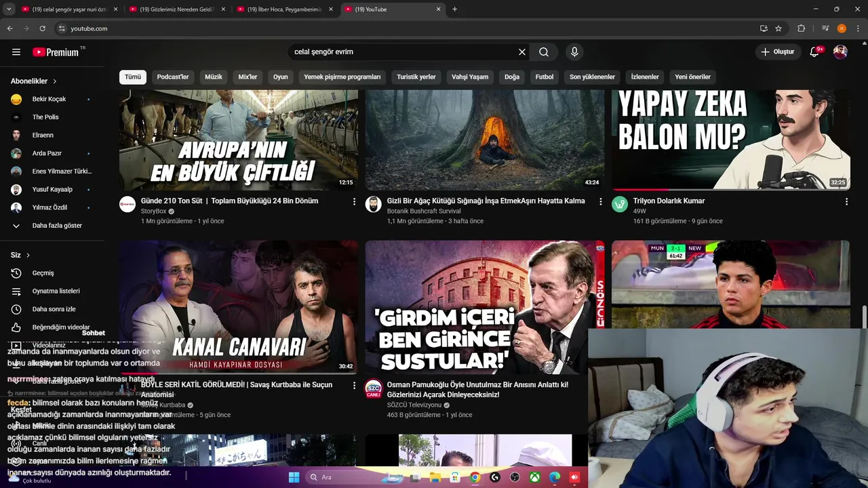This screenshot has width=868, height=488.
Task: Open the tab search dropdown arrow
Action: pos(9,9)
